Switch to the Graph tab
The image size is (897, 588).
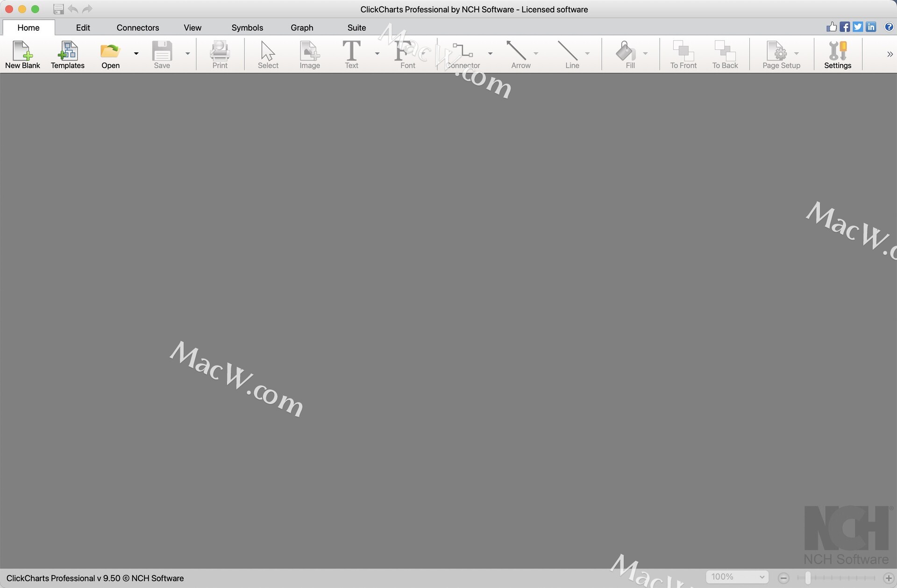tap(302, 28)
